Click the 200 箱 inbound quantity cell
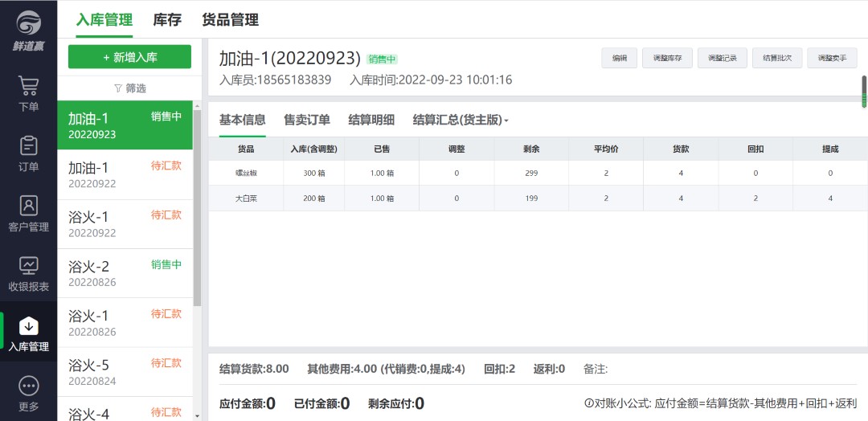Viewport: 868px width, 421px height. 314,198
